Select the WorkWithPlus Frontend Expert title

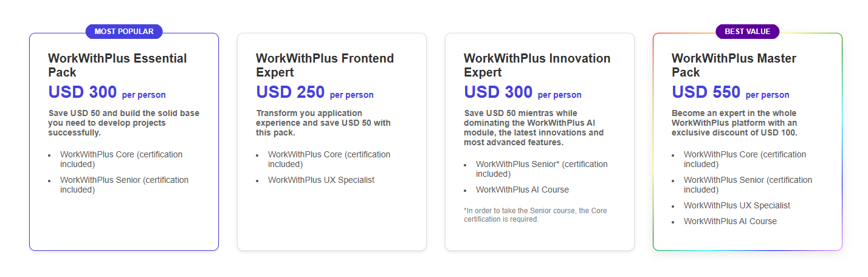[x=325, y=65]
